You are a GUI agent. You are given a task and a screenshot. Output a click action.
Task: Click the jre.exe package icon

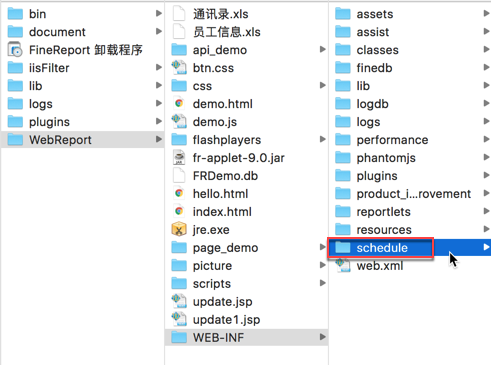(x=179, y=230)
